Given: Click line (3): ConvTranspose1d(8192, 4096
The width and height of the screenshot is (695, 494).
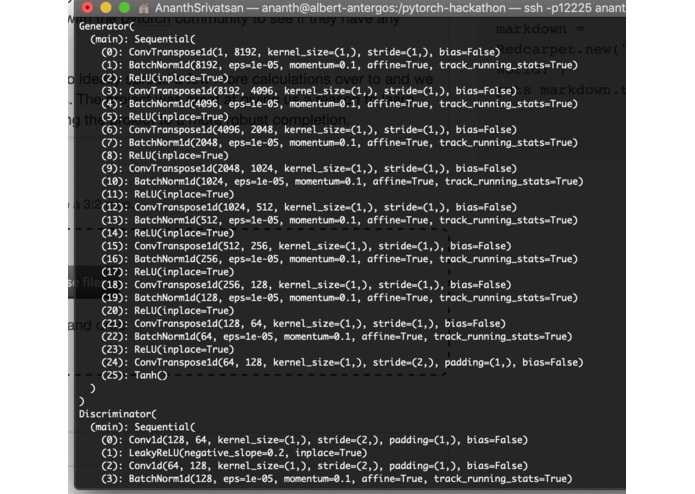Looking at the screenshot, I should [x=309, y=91].
